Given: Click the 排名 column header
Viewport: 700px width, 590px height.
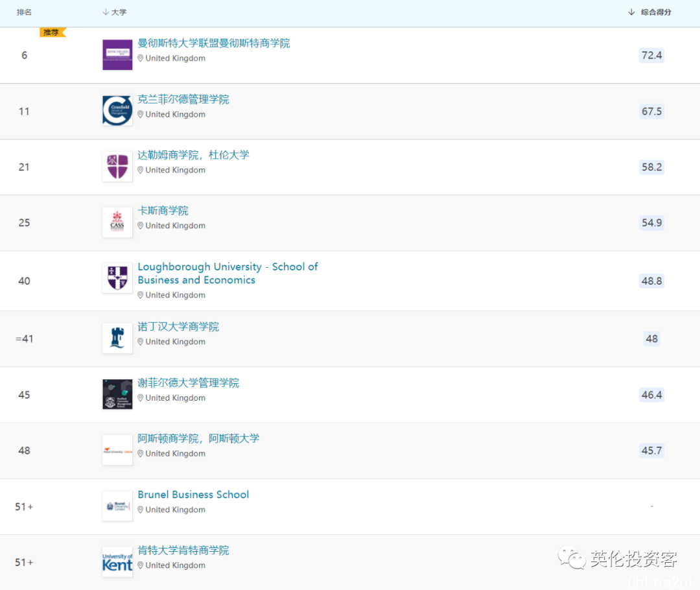Looking at the screenshot, I should pyautogui.click(x=24, y=12).
